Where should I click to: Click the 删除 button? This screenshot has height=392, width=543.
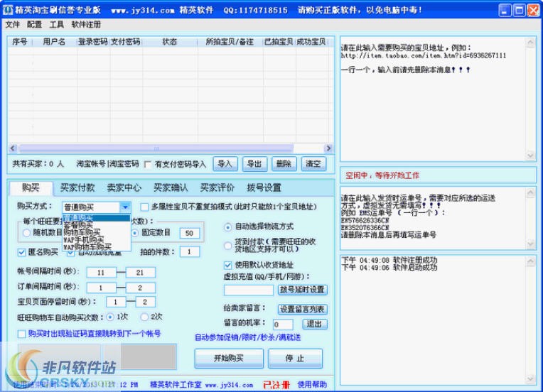[284, 164]
